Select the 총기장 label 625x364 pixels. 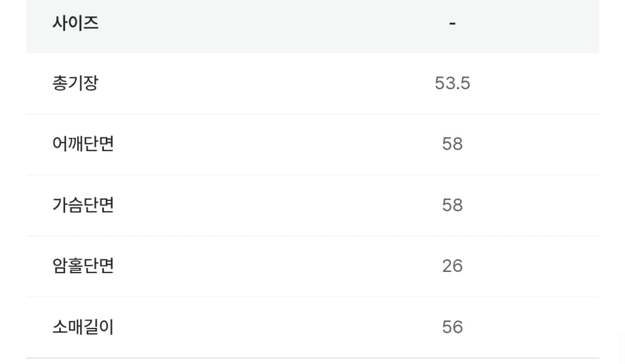tap(76, 83)
